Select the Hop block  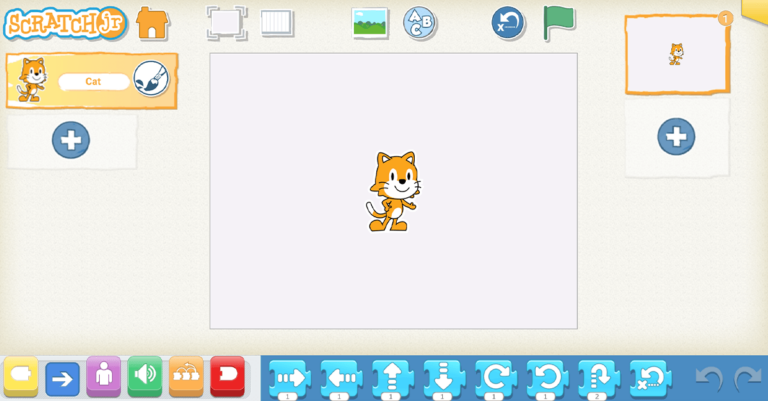tap(599, 379)
